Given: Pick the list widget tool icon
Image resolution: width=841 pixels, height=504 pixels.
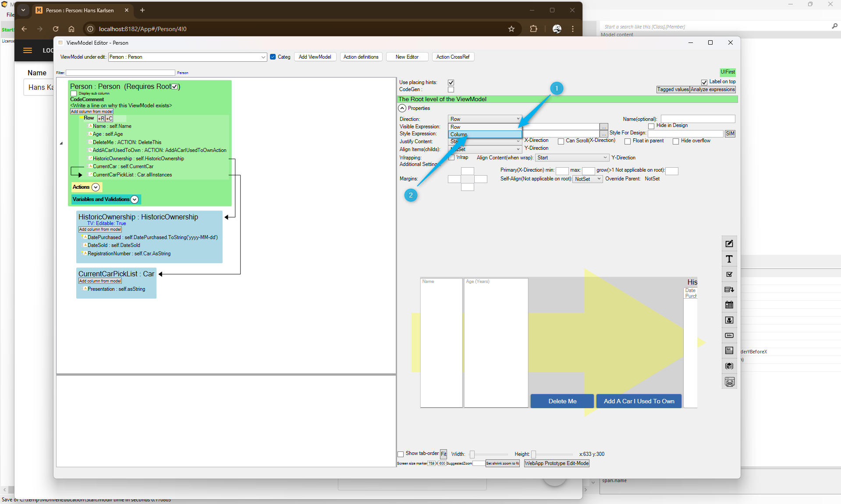Looking at the screenshot, I should tap(729, 351).
